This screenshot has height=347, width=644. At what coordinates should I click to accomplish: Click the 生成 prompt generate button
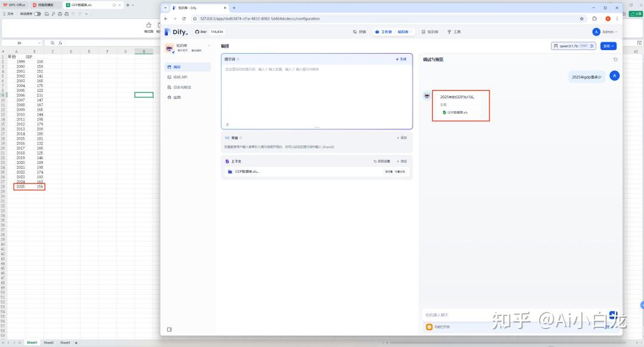(x=401, y=59)
